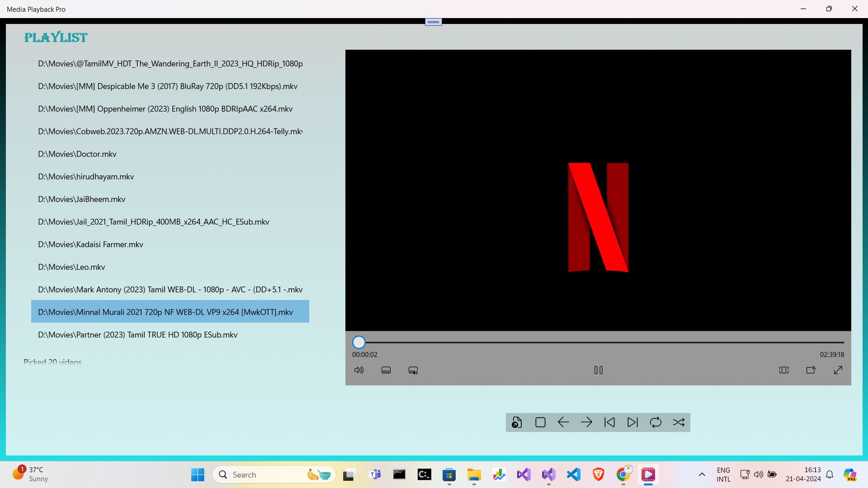Open media files with the file picker icon
Viewport: 868px width, 488px height.
click(517, 422)
